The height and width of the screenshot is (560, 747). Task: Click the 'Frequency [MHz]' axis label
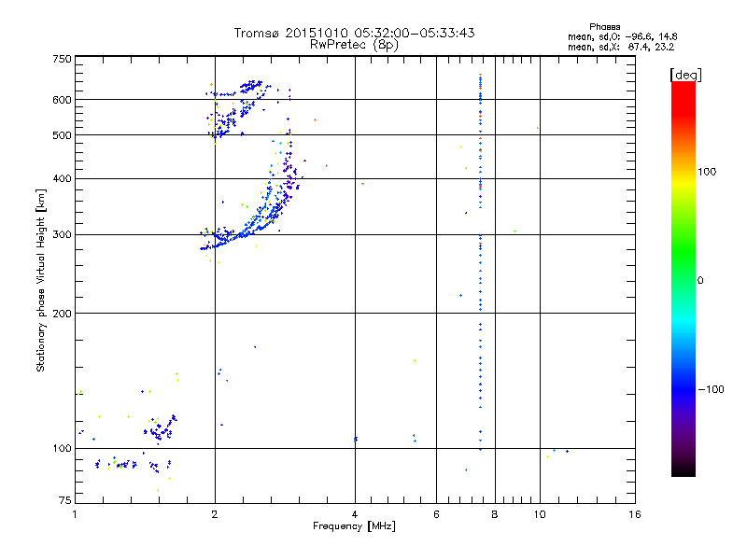coord(354,526)
